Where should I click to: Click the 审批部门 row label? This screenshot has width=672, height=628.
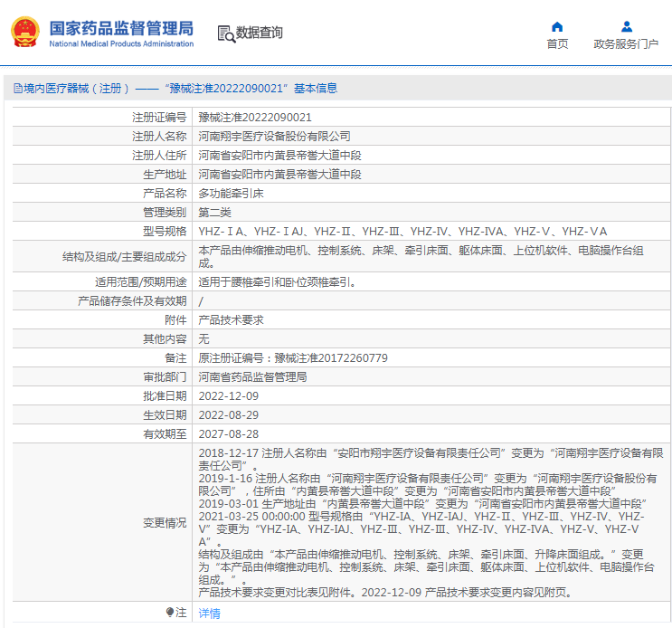pos(165,376)
